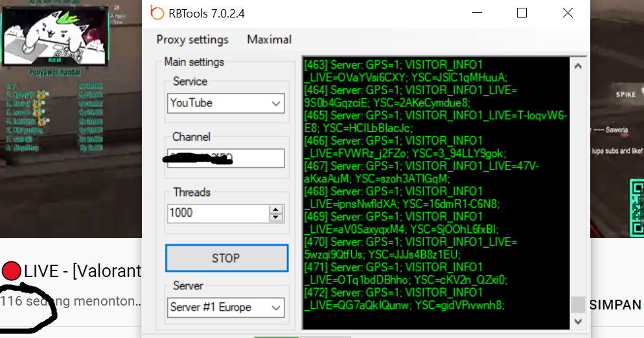This screenshot has width=644, height=338.
Task: Click the RBTools logo icon in title bar
Action: click(x=157, y=13)
